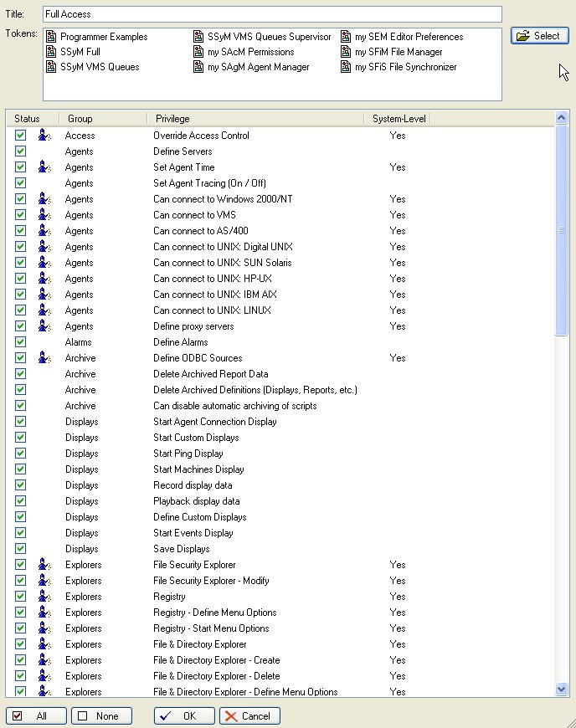
Task: Click my SEM Editor Preferences token icon
Action: click(347, 37)
